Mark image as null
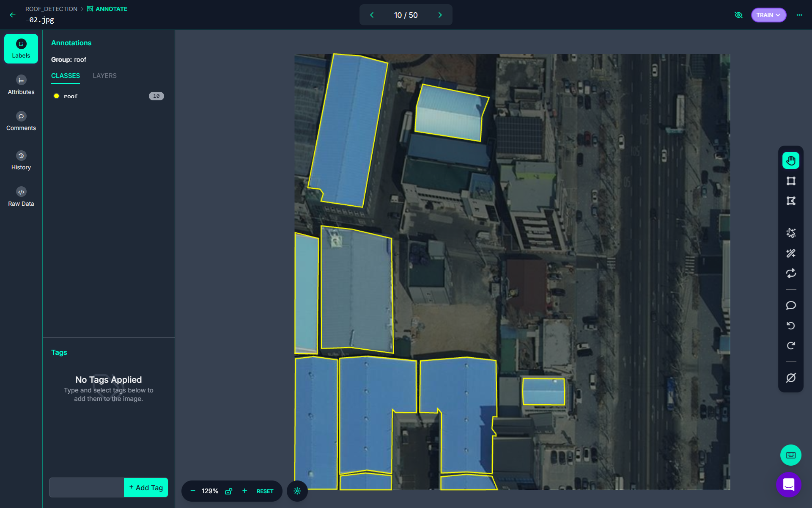 [790, 378]
